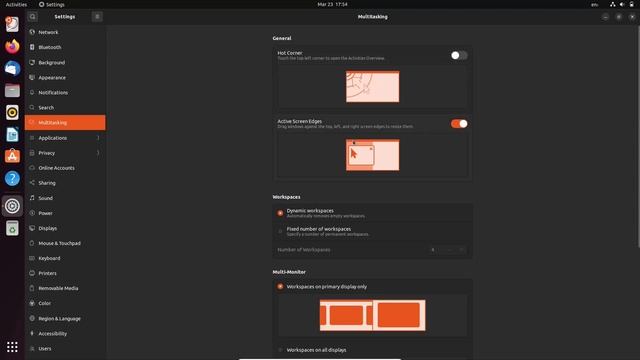The image size is (640, 360).
Task: Click the Color icon in sidebar
Action: point(32,303)
